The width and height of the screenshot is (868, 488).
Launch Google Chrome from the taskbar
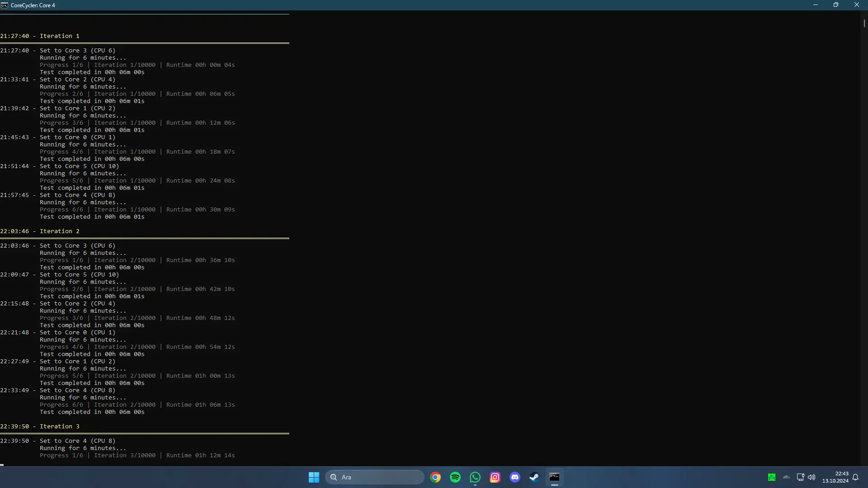[435, 477]
